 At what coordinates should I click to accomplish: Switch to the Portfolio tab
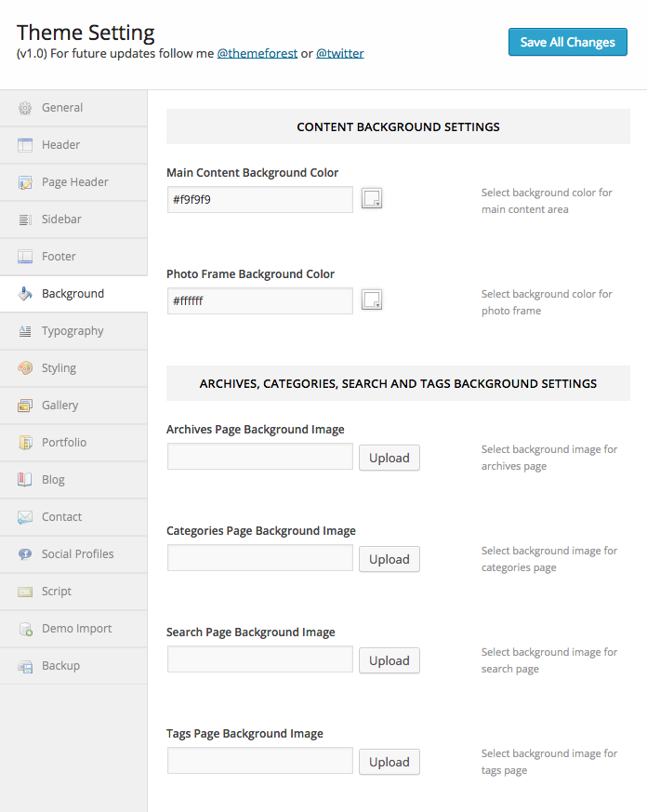tap(64, 443)
